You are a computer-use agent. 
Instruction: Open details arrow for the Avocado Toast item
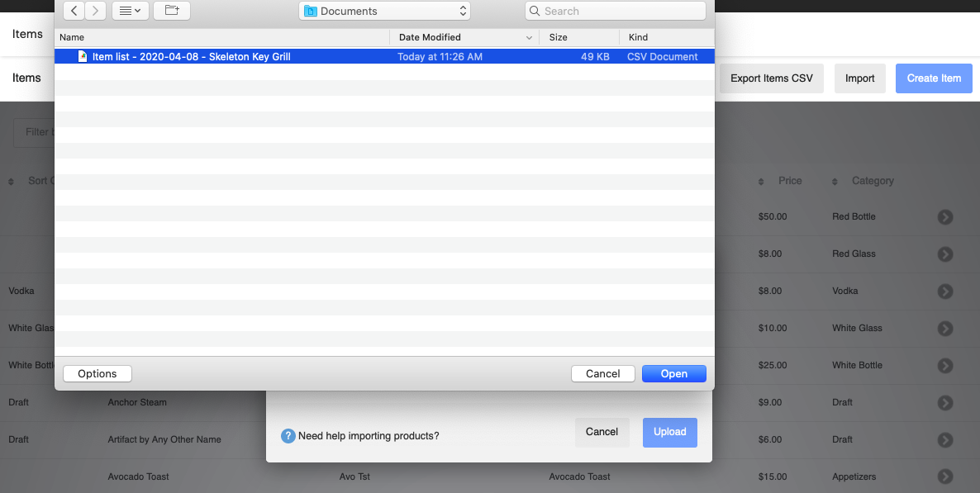coord(944,476)
